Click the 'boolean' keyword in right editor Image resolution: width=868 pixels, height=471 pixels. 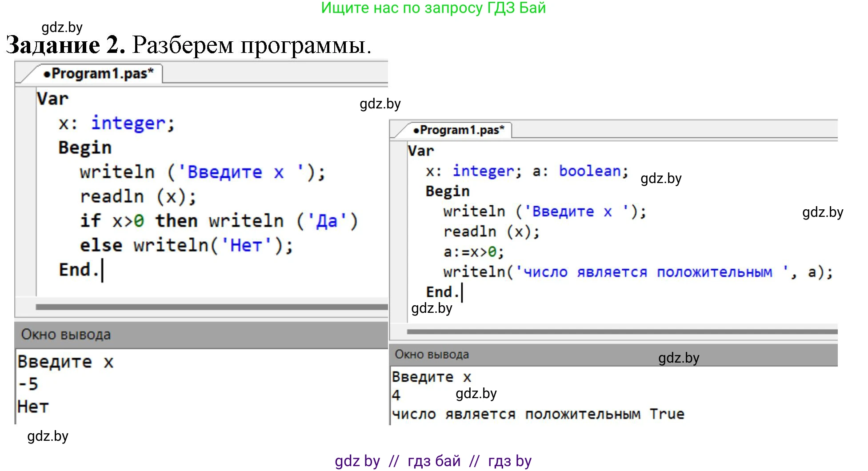point(590,171)
